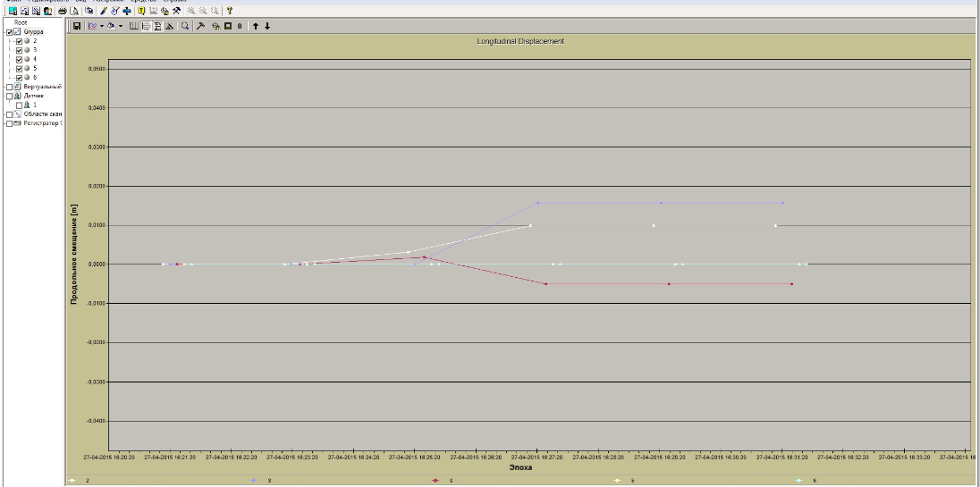Open the fill color dropdown arrow
Viewport: 980px width, 487px height.
[x=120, y=26]
